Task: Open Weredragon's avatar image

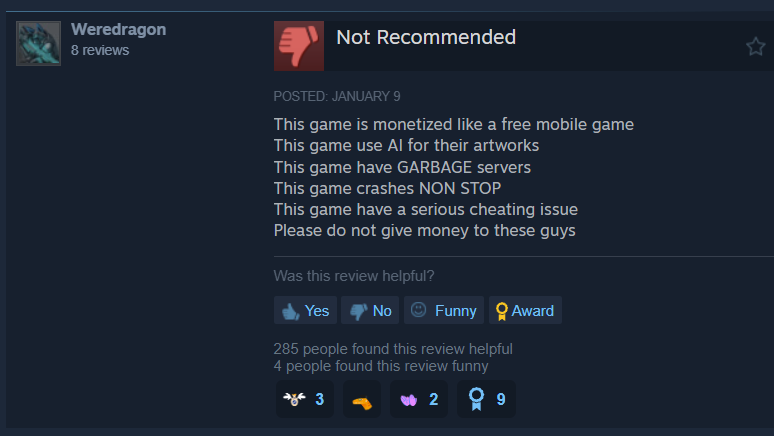Action: coord(39,43)
